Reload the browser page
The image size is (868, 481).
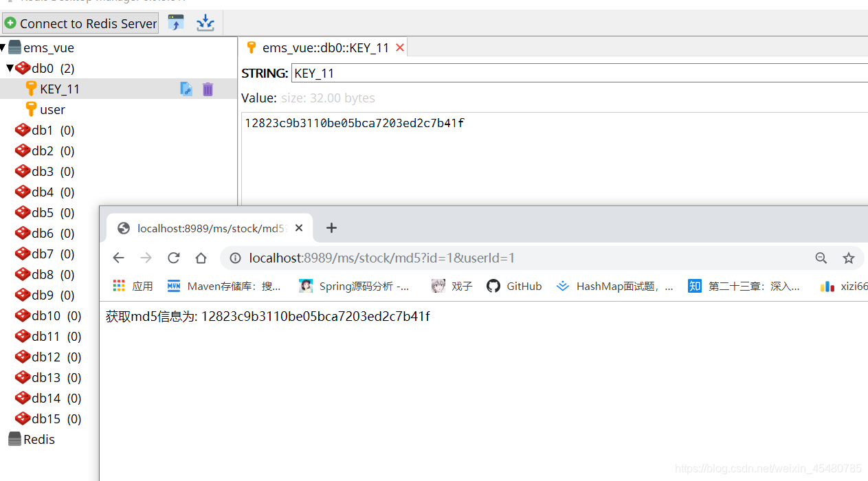pyautogui.click(x=173, y=258)
